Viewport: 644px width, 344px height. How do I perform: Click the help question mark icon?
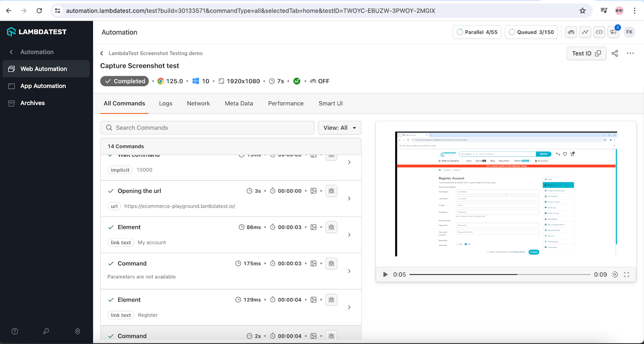(x=15, y=331)
